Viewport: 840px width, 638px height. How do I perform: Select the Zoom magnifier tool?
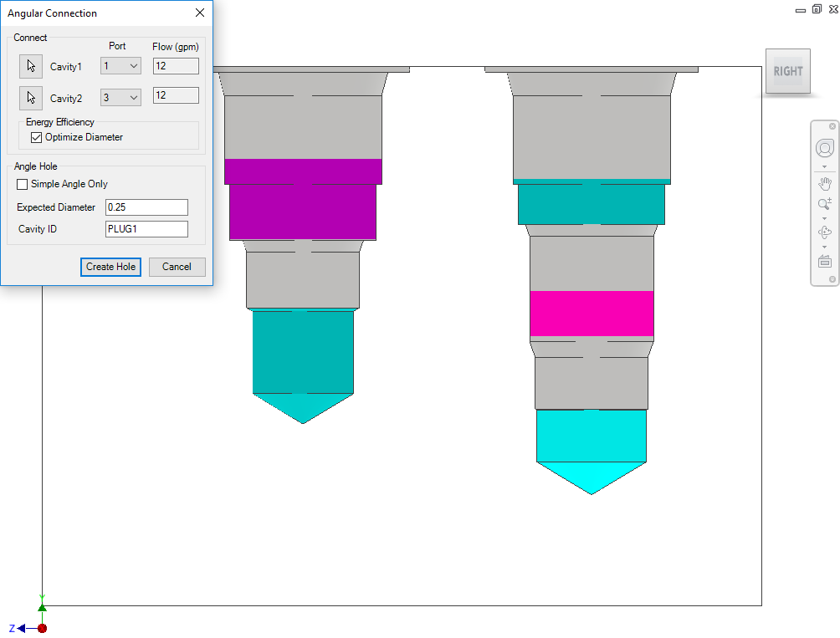coord(825,204)
